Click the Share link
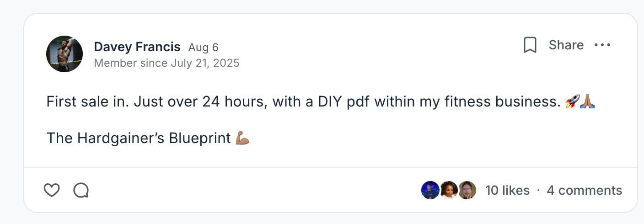This screenshot has width=644, height=224. pos(566,45)
